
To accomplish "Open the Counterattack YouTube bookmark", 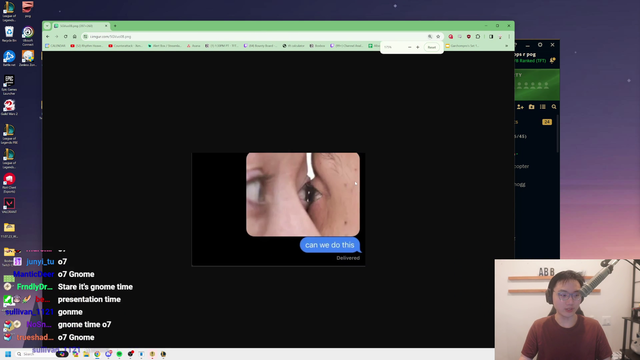I will pyautogui.click(x=126, y=46).
